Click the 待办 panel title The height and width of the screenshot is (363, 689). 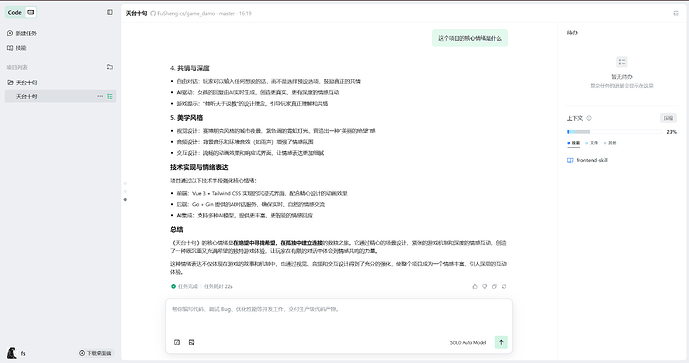(572, 33)
